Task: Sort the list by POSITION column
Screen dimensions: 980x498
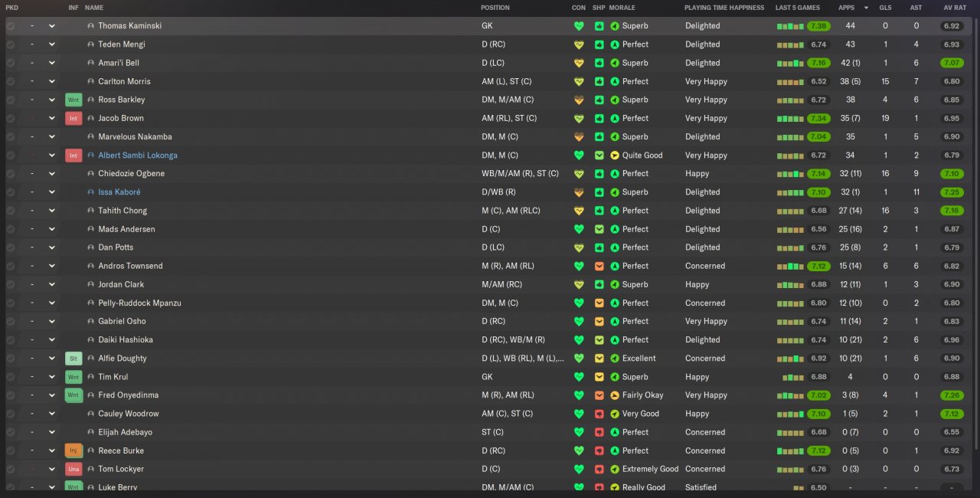Action: pos(495,8)
